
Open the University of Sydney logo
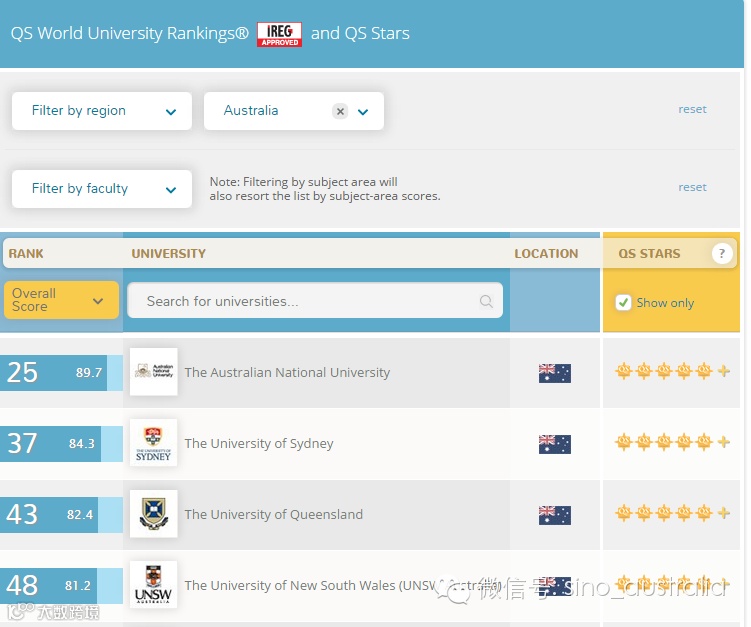pyautogui.click(x=154, y=443)
